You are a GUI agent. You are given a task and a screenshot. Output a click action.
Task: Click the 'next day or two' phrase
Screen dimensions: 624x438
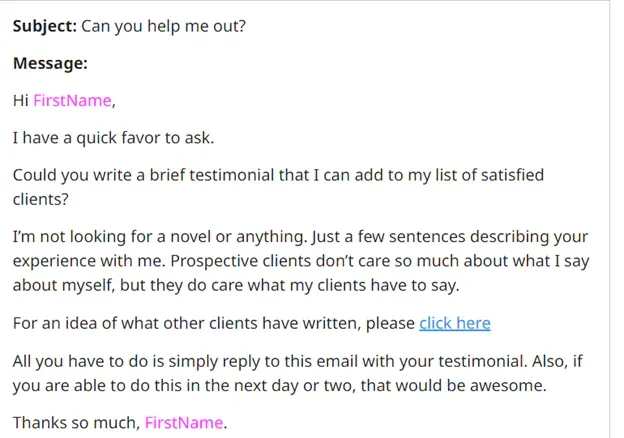[x=293, y=385]
